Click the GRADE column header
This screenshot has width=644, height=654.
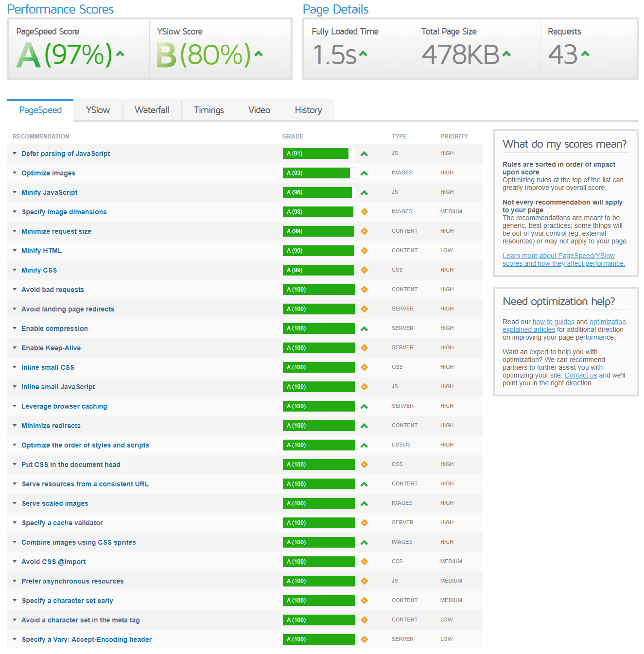point(293,137)
